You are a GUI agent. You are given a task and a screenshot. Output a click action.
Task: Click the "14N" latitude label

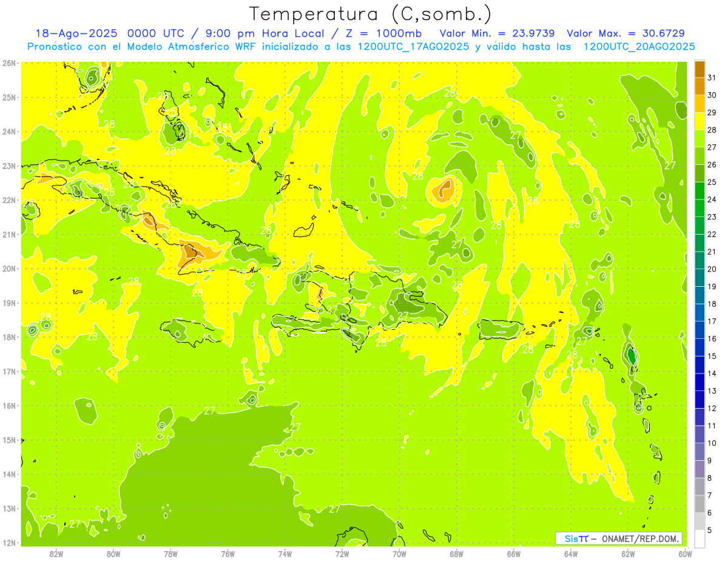[8, 474]
